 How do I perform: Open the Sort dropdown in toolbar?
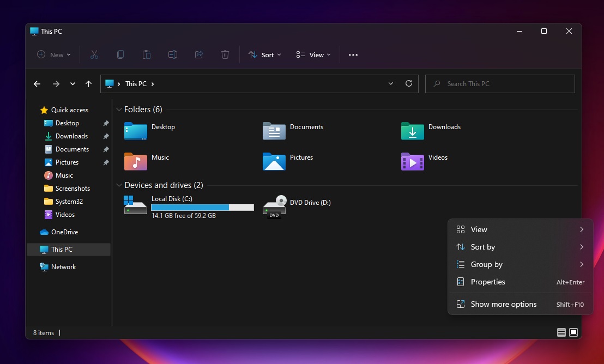[x=264, y=54]
